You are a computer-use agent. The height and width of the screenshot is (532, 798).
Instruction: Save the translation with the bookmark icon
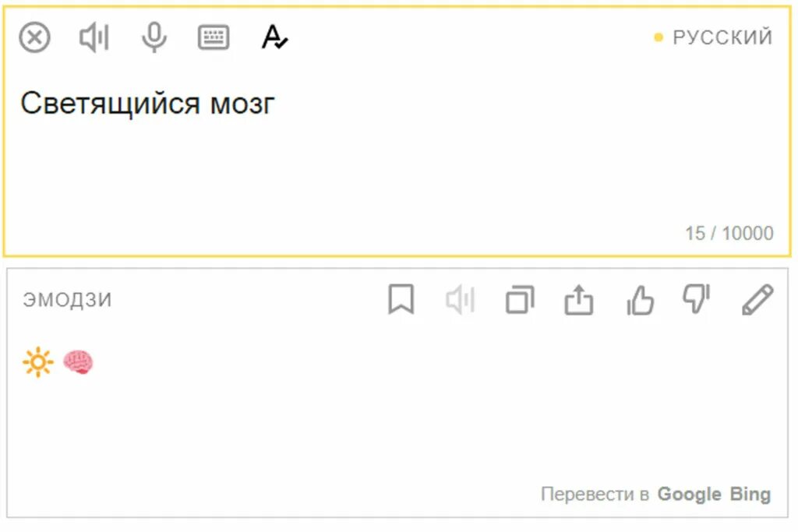click(x=401, y=299)
